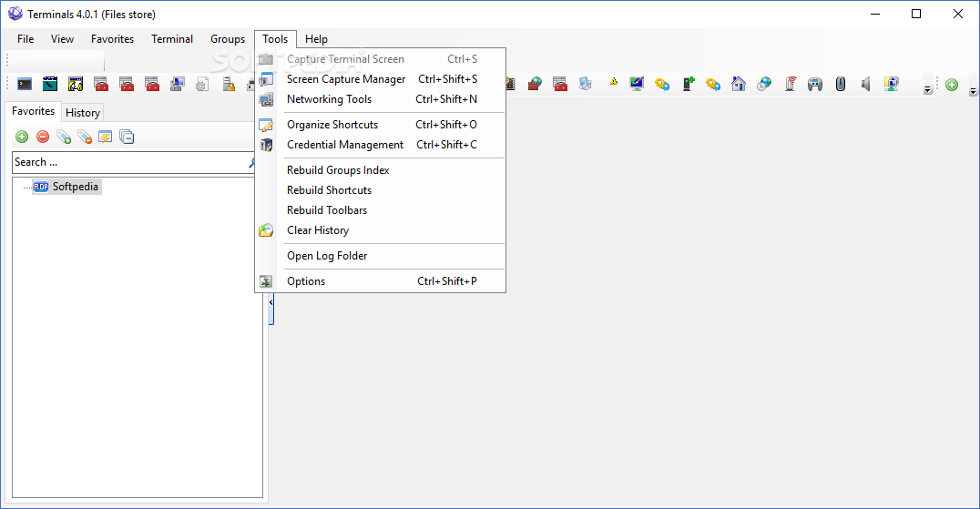Click the green plus circle at toolbar end
Image resolution: width=980 pixels, height=509 pixels.
click(x=952, y=85)
